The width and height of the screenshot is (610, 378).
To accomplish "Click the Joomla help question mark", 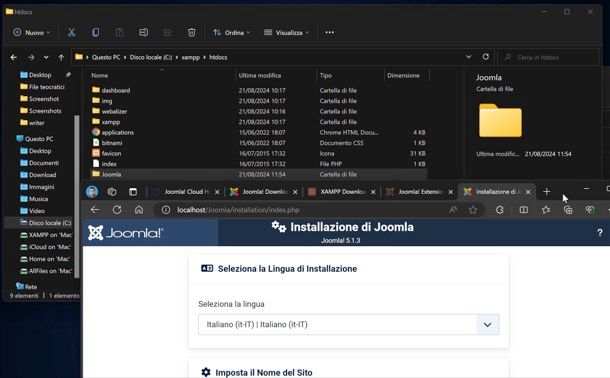I will click(x=599, y=233).
